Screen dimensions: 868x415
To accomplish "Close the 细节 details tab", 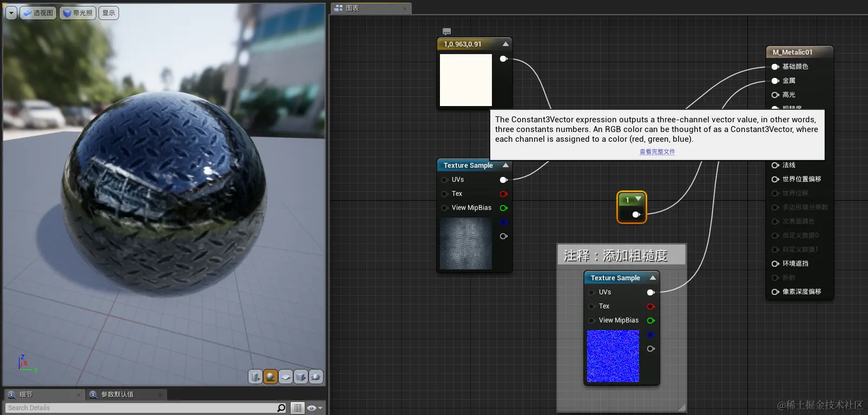I will click(78, 395).
